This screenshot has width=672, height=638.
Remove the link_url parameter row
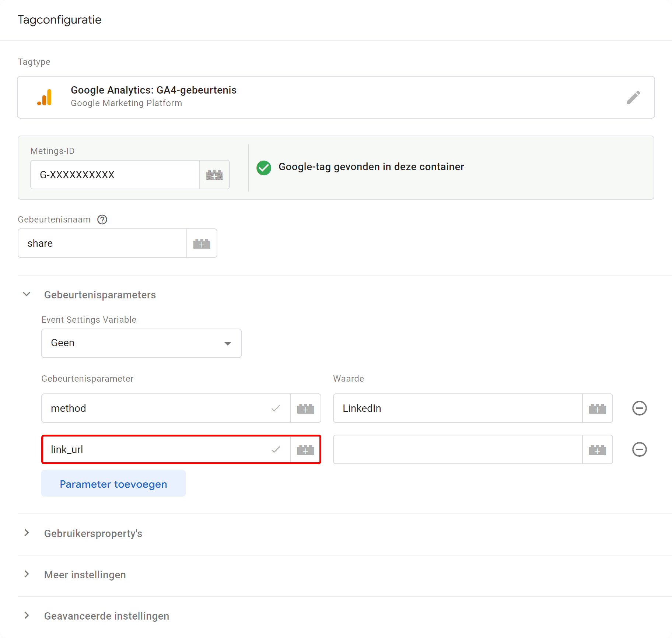pos(640,449)
